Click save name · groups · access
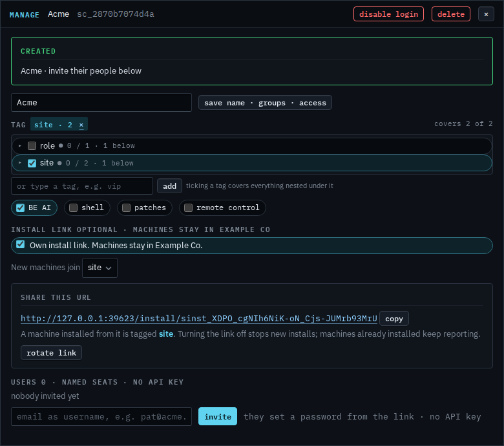This screenshot has width=504, height=446. tap(265, 103)
